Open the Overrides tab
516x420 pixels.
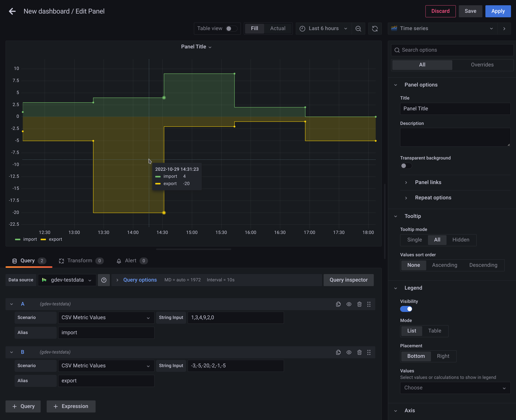482,64
